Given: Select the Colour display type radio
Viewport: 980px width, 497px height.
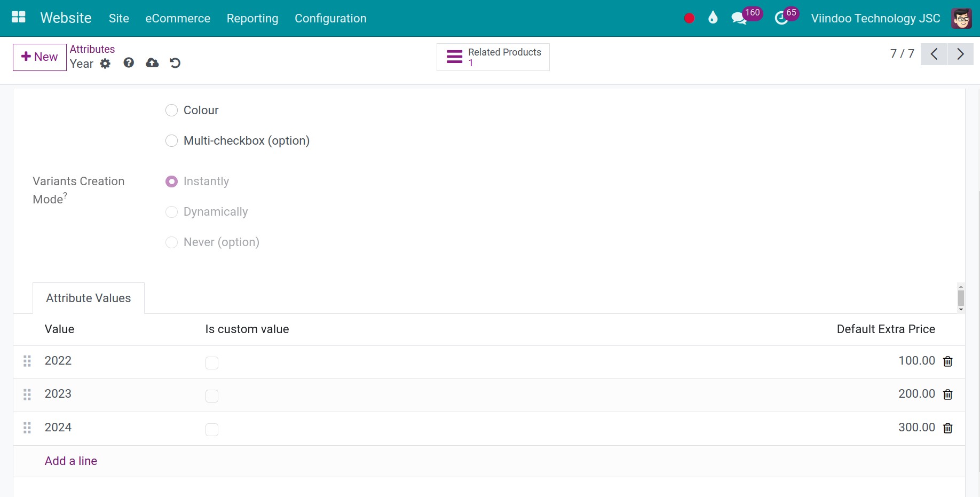Looking at the screenshot, I should 171,111.
